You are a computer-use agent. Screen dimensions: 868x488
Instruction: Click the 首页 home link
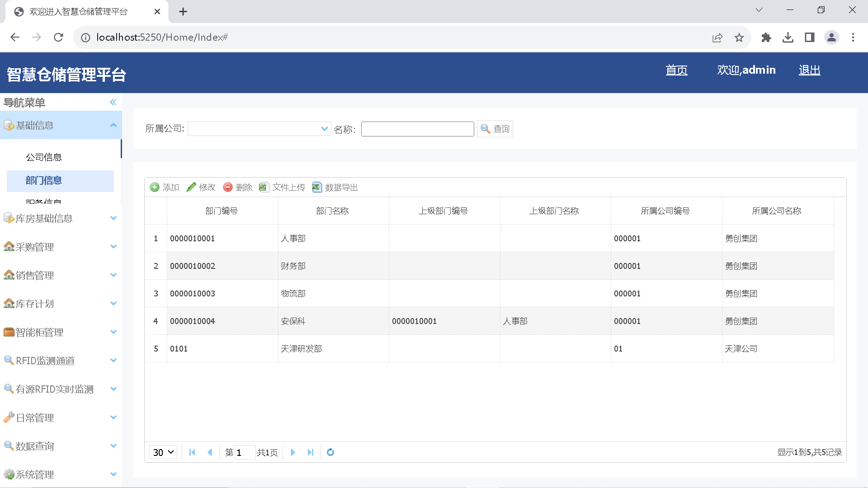click(676, 70)
